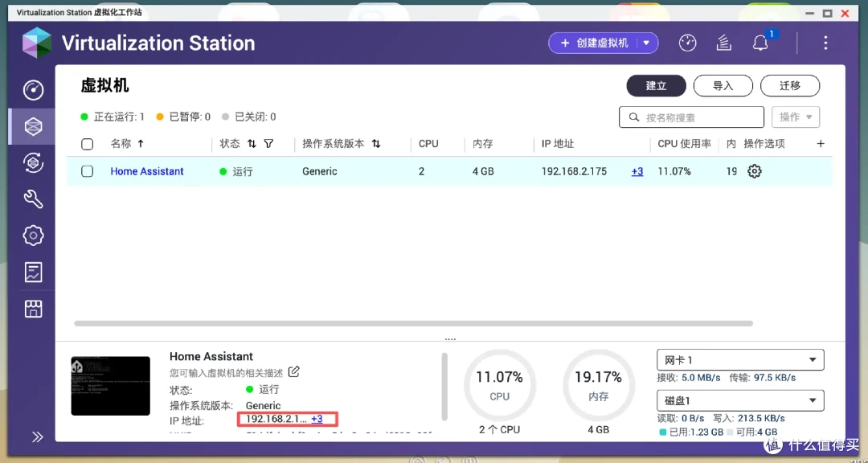Open the three-dot more options menu
Screen dimensions: 868x463
click(825, 43)
